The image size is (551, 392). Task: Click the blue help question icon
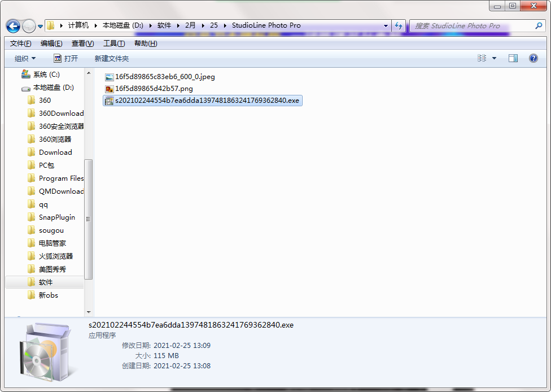click(x=533, y=58)
